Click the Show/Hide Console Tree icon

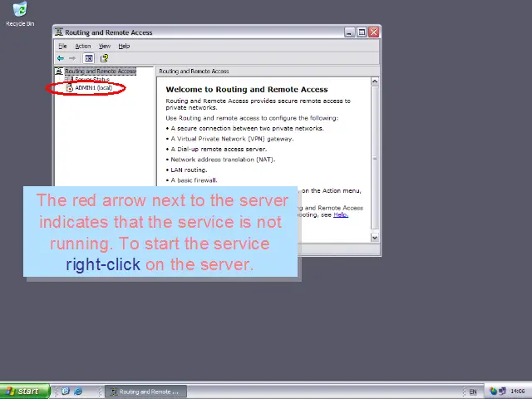coord(89,58)
